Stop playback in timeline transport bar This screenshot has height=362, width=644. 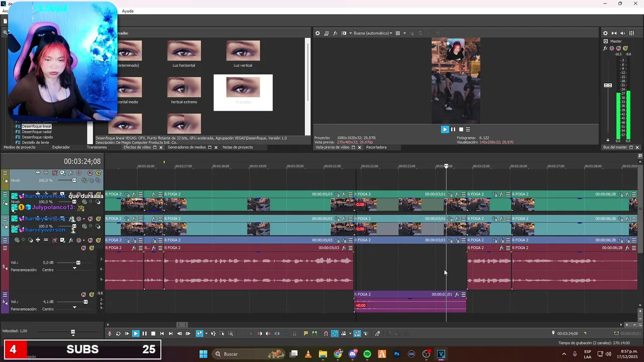click(x=153, y=333)
